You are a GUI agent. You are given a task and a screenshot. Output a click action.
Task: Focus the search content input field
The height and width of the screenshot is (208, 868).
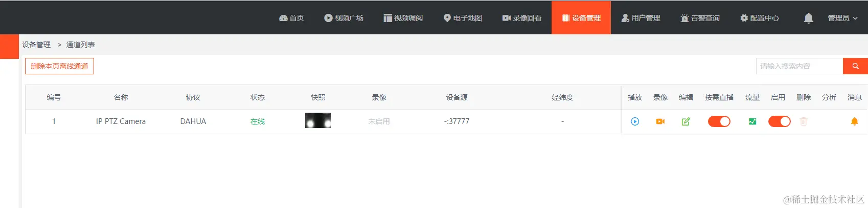(x=800, y=66)
